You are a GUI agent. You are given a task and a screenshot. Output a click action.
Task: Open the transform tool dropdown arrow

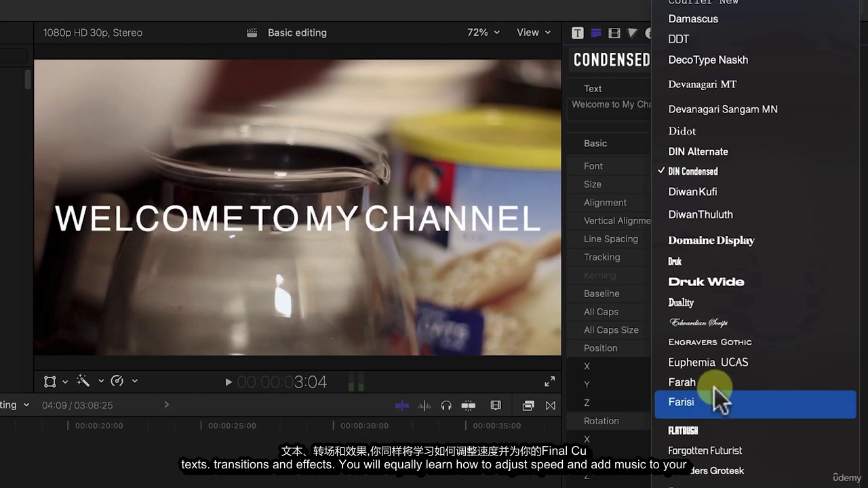tap(65, 382)
